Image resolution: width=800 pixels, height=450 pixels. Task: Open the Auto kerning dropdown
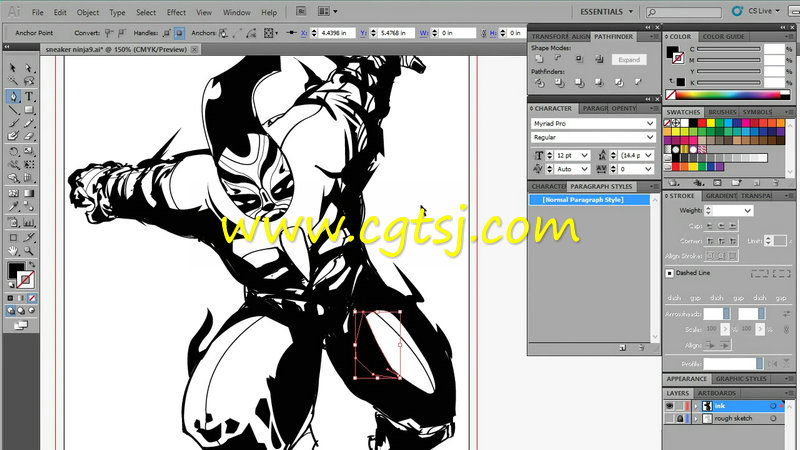[x=585, y=169]
